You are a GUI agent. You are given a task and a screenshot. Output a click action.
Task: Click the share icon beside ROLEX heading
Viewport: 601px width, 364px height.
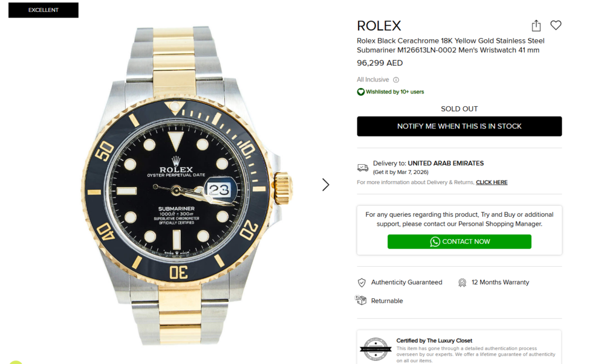[x=536, y=26]
